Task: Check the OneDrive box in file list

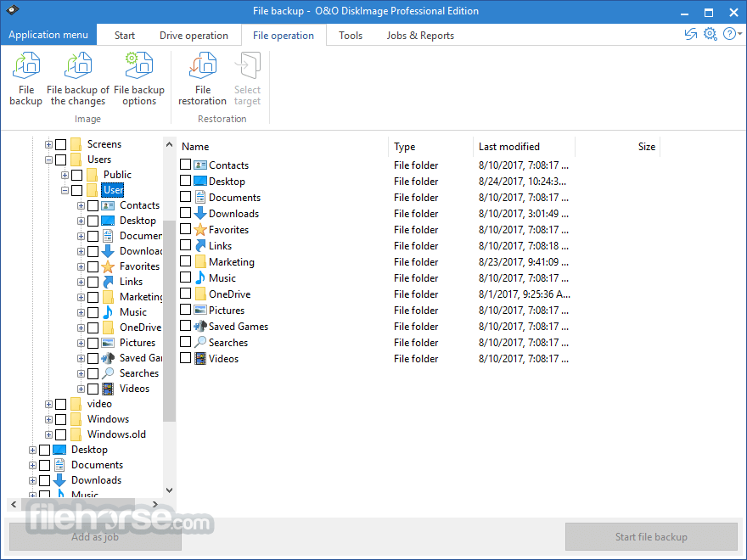Action: click(185, 294)
